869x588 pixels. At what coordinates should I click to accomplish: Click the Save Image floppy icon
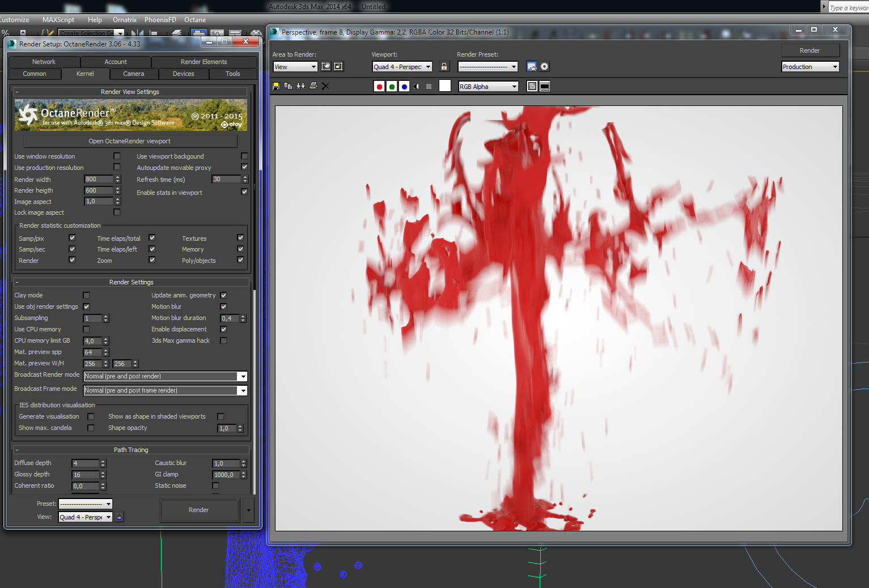(x=276, y=86)
